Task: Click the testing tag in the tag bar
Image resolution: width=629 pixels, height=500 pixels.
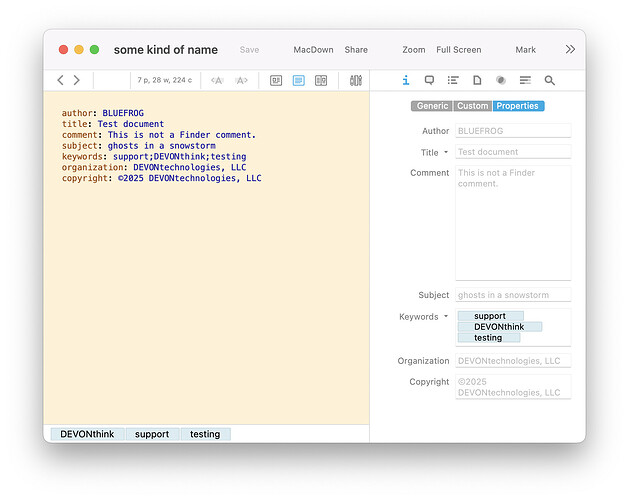Action: point(205,434)
